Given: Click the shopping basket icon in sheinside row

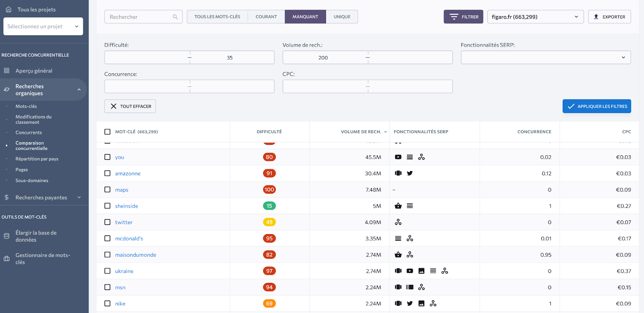Looking at the screenshot, I should click(x=398, y=206).
